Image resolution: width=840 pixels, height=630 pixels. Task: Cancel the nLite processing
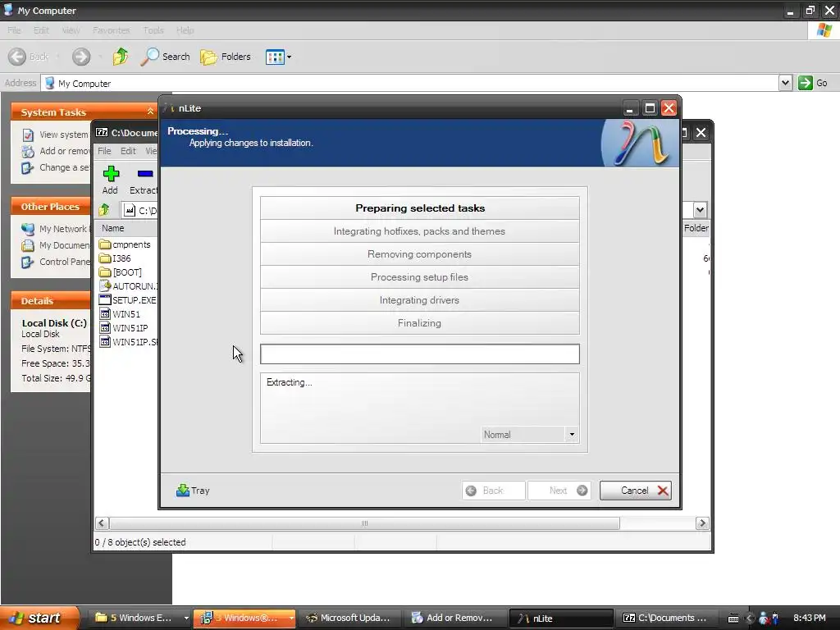[636, 491]
